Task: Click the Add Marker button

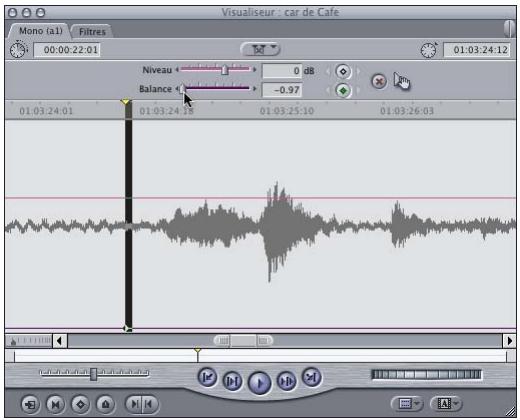Action: [105, 404]
